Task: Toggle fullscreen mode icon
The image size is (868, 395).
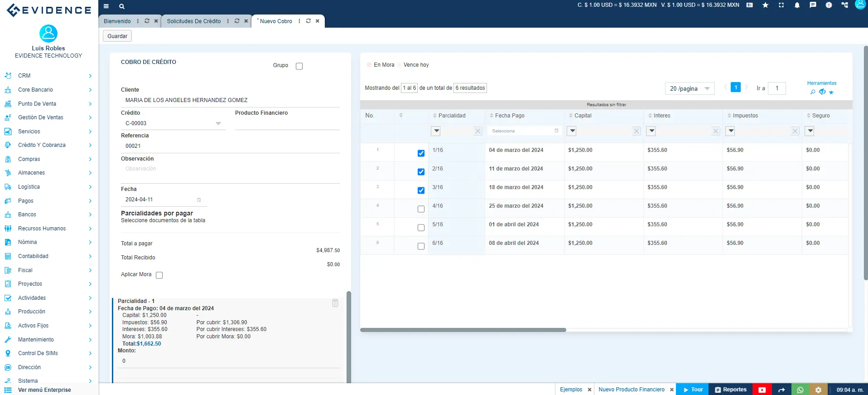Action: (x=781, y=5)
